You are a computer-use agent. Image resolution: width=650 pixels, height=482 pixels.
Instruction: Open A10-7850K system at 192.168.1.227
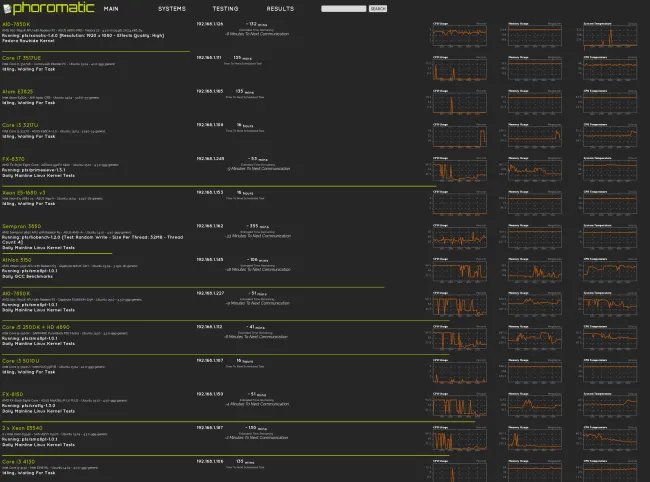coord(16,293)
